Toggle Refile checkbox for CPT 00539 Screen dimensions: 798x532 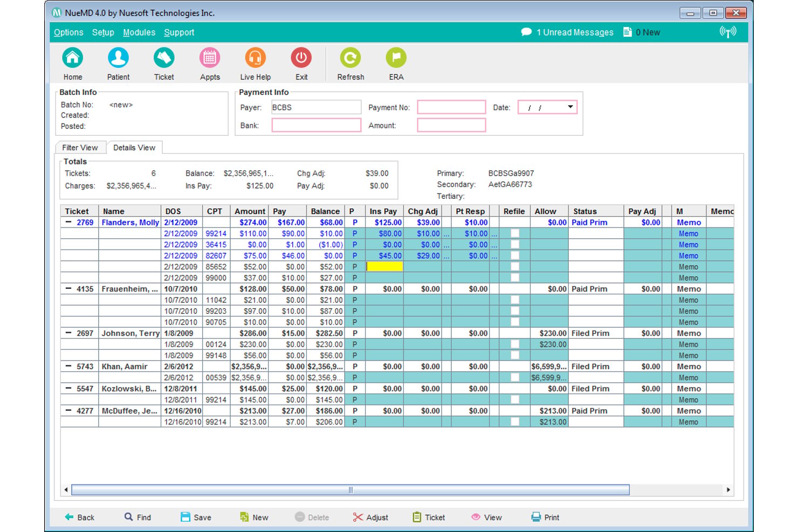(515, 377)
